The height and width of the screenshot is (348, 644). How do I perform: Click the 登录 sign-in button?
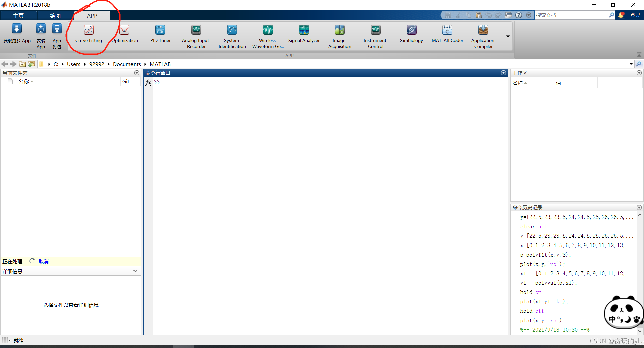tap(635, 15)
